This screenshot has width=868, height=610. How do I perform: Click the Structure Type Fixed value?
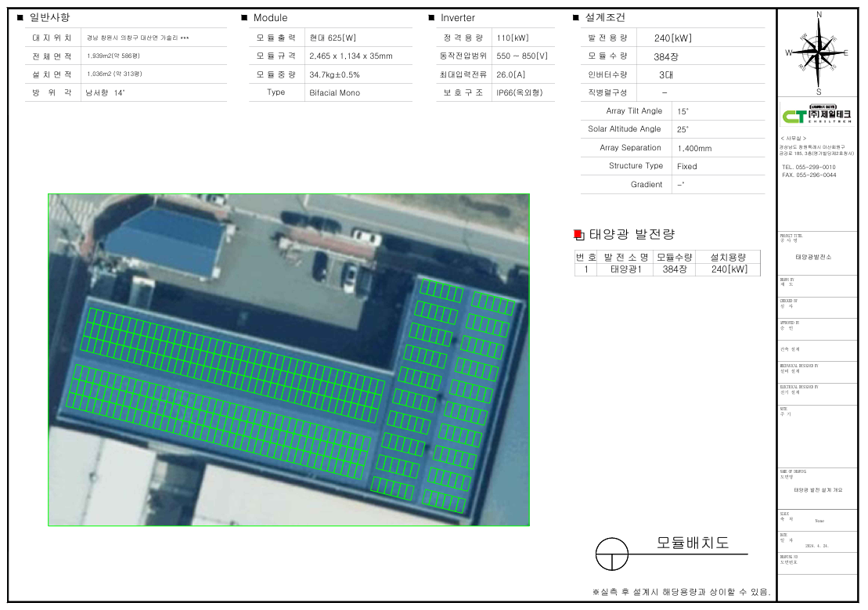click(686, 166)
